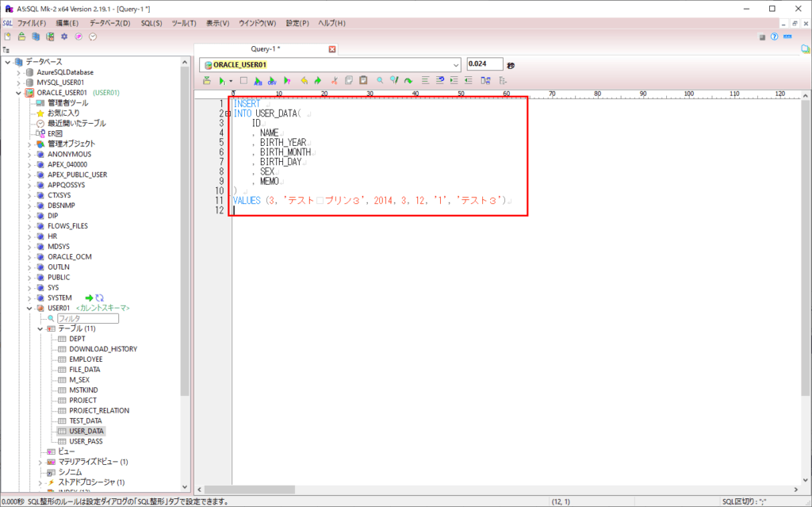
Task: Open the SQL(S) menu
Action: click(153, 23)
